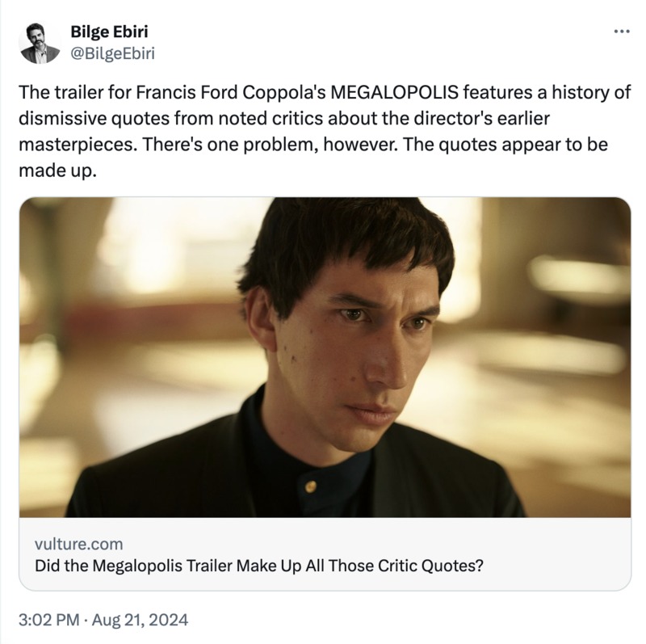Open the three-dot more options menu
Screen dimensions: 646x644
point(621,32)
